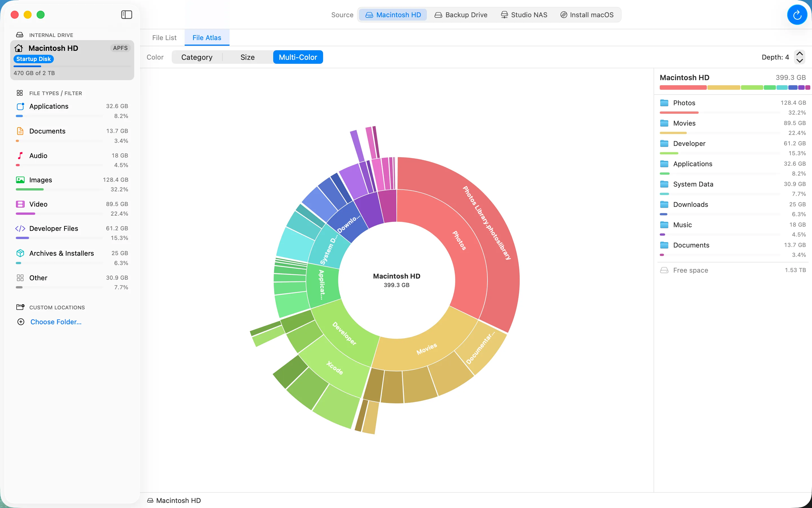The width and height of the screenshot is (812, 508).
Task: Click the Developer segment in the sunburst
Action: pos(344,334)
